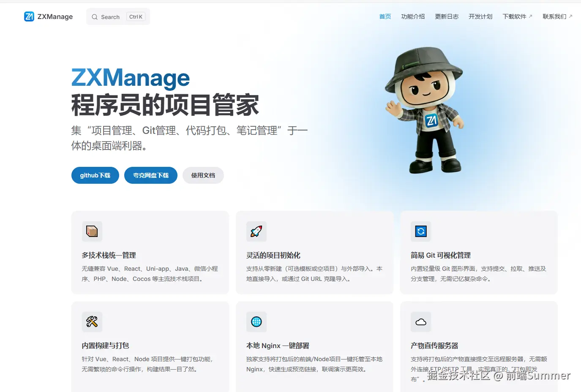Click the 夸克网盘下载 button
The width and height of the screenshot is (581, 392).
point(150,175)
